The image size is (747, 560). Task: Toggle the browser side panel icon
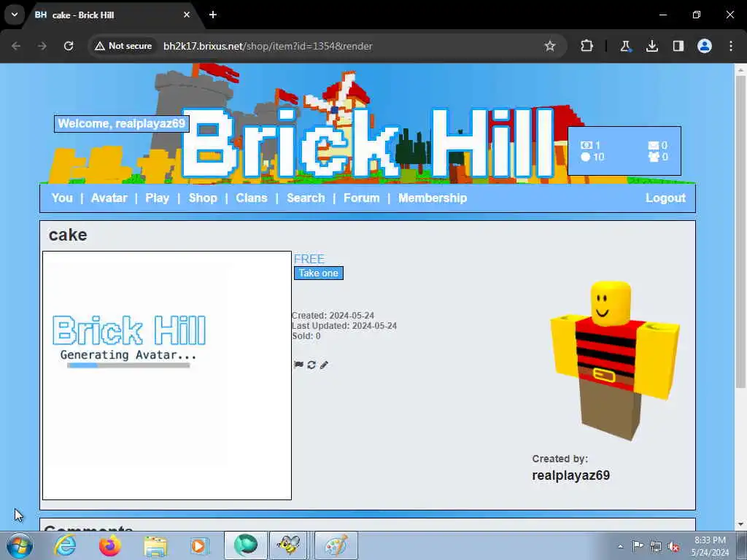(x=678, y=46)
